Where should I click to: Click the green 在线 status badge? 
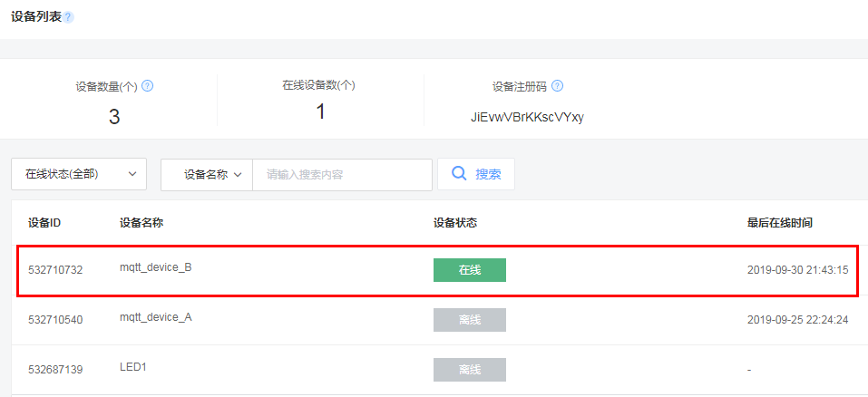(x=470, y=270)
